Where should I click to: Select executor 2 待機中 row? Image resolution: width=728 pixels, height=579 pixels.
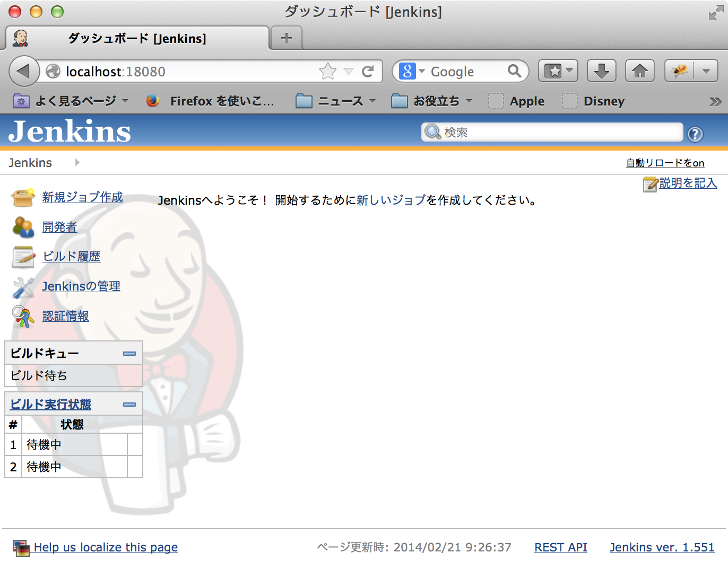tap(74, 467)
